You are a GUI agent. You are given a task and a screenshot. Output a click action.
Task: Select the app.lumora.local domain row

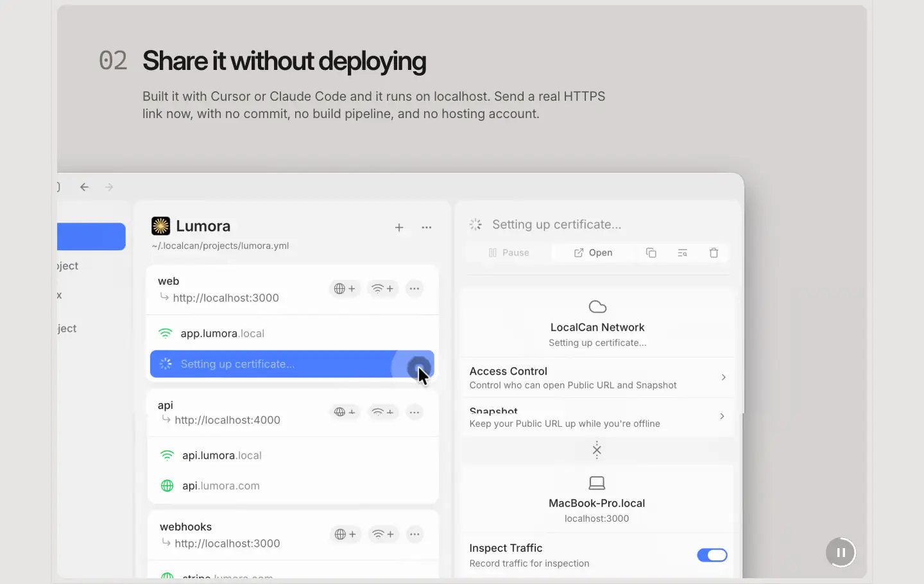pyautogui.click(x=293, y=334)
